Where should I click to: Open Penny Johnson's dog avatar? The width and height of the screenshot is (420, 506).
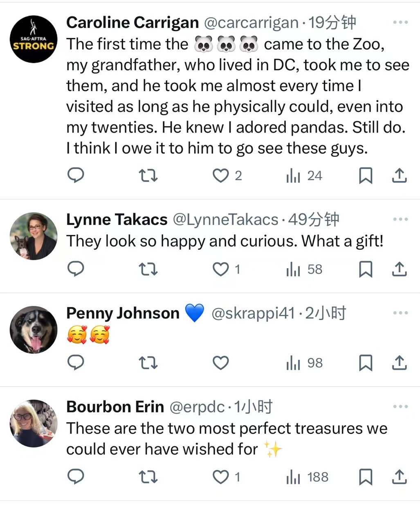tap(34, 330)
